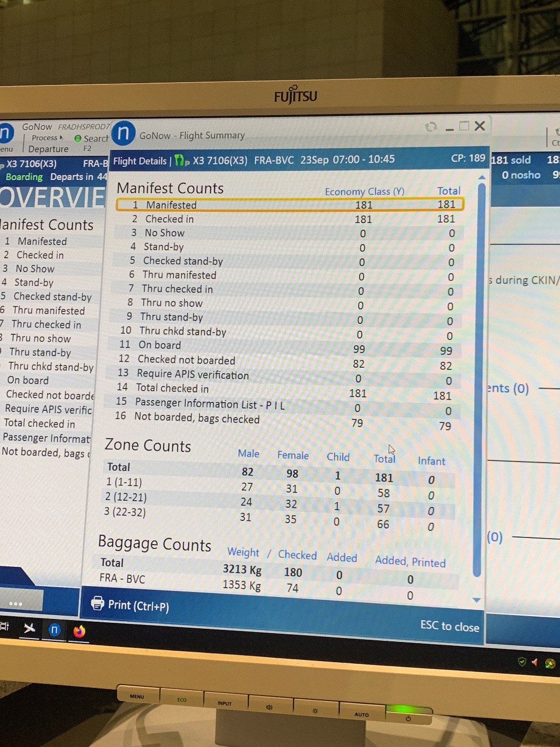
Task: Click the green Search icon in the toolbar
Action: [x=78, y=138]
